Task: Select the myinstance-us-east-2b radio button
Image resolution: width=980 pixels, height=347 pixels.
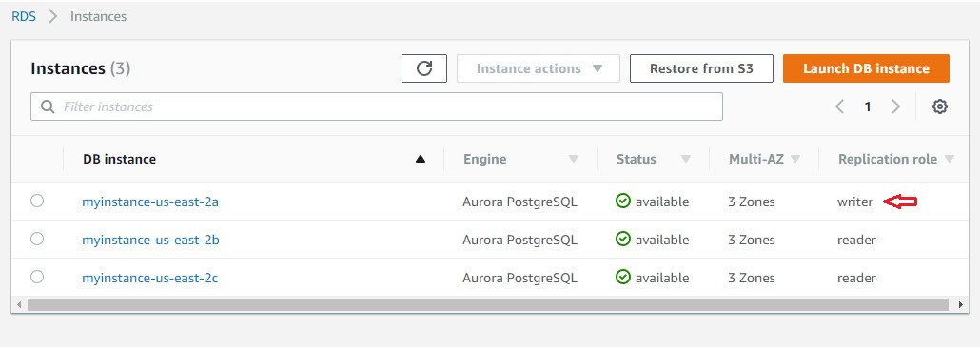Action: pos(37,239)
